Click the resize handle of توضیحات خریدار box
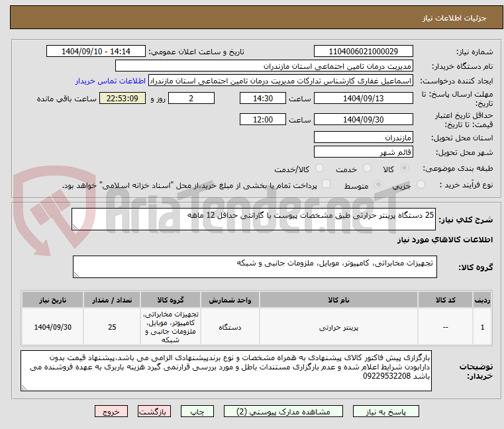504x429 pixels. 25,388
